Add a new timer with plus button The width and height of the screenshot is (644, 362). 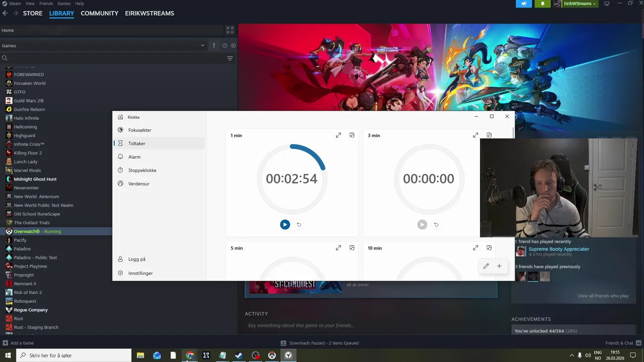[x=499, y=266]
